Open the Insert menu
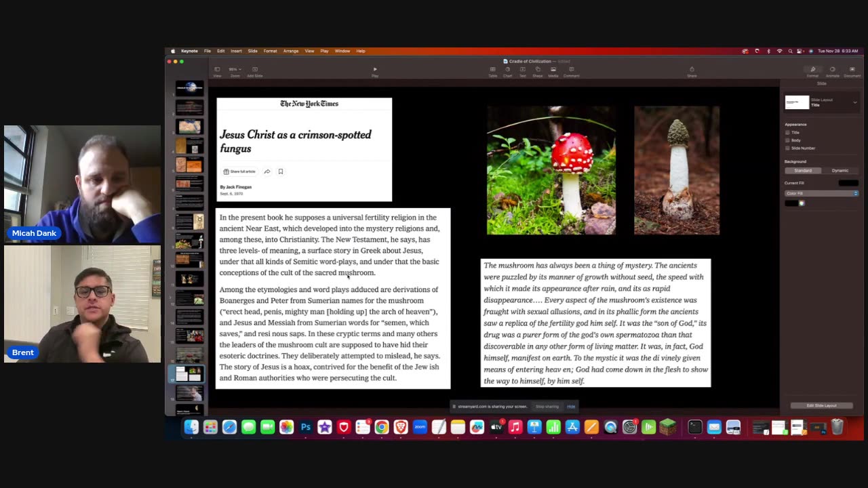Screen dimensions: 868x488 (x=236, y=51)
